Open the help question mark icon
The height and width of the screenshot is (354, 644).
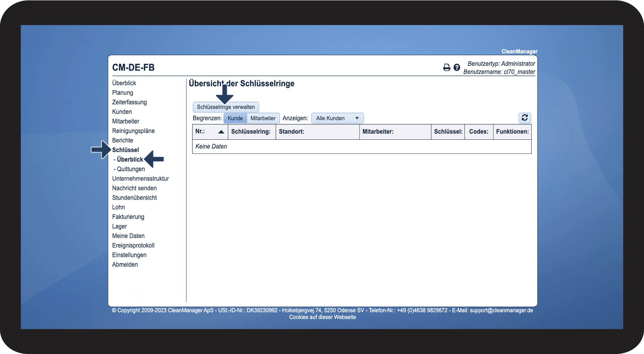coord(457,67)
